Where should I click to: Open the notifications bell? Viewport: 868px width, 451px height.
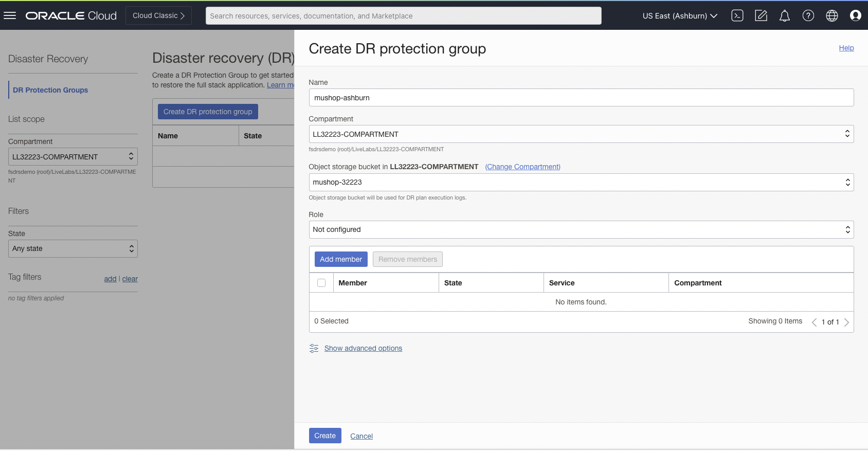tap(784, 15)
